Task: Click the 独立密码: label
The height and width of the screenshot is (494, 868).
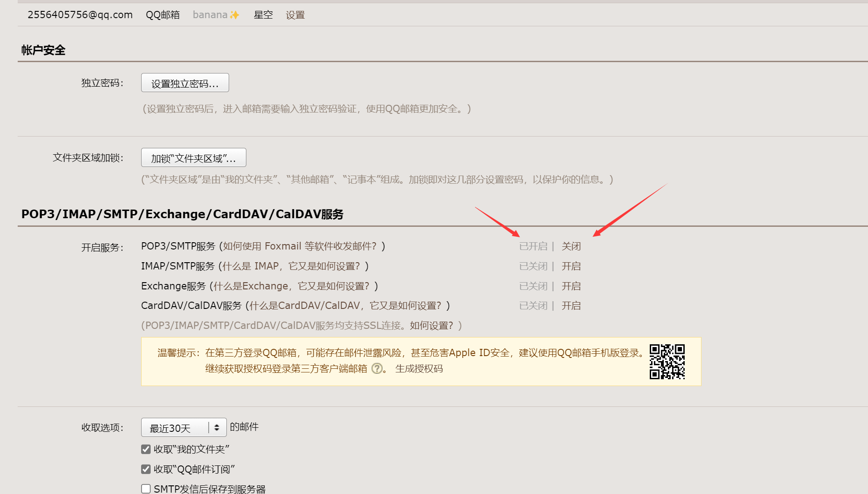Action: coord(103,83)
